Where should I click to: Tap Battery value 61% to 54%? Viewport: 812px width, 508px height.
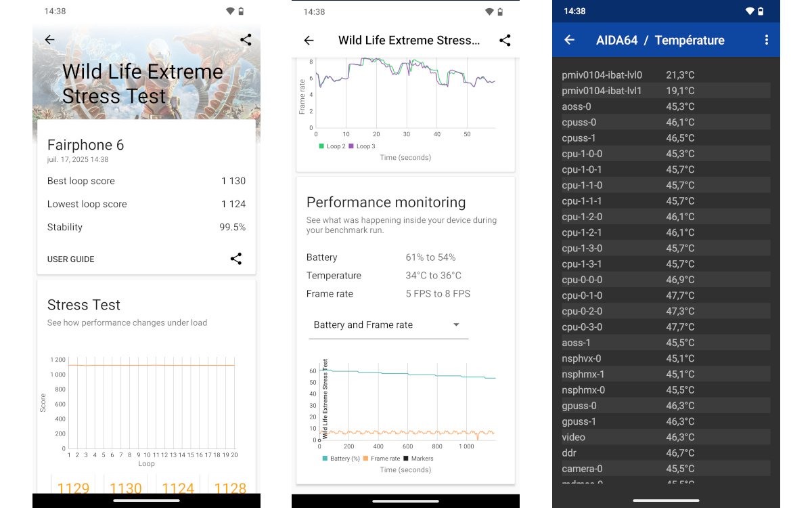pyautogui.click(x=430, y=257)
